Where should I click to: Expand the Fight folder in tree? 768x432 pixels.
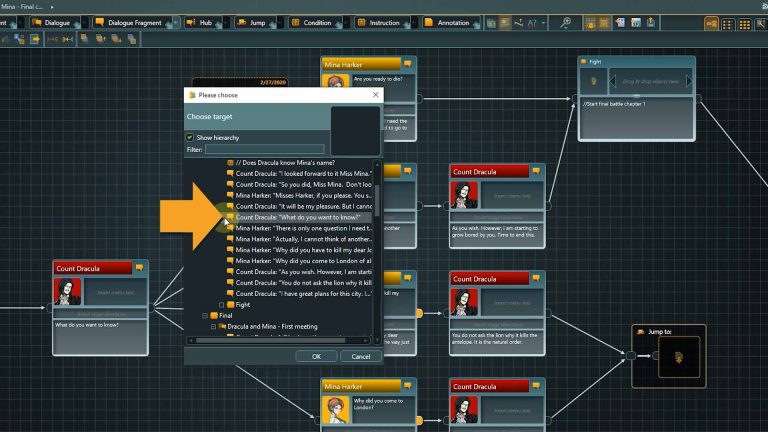[221, 305]
